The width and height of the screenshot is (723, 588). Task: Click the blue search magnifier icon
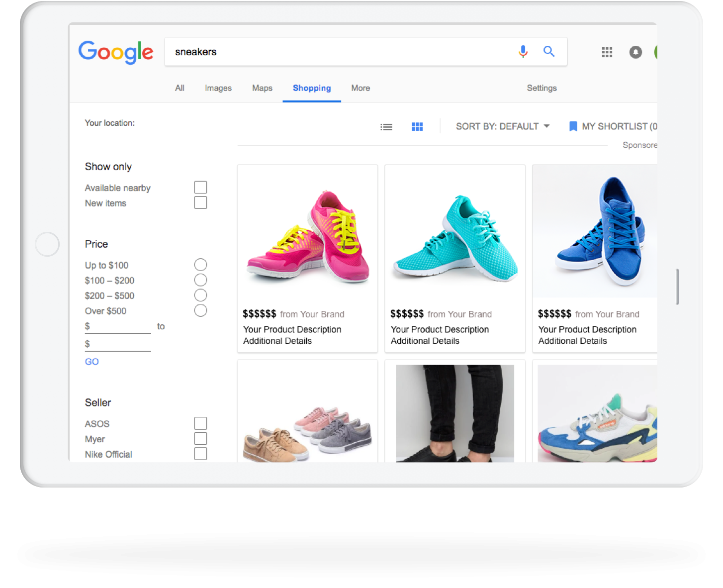(548, 51)
